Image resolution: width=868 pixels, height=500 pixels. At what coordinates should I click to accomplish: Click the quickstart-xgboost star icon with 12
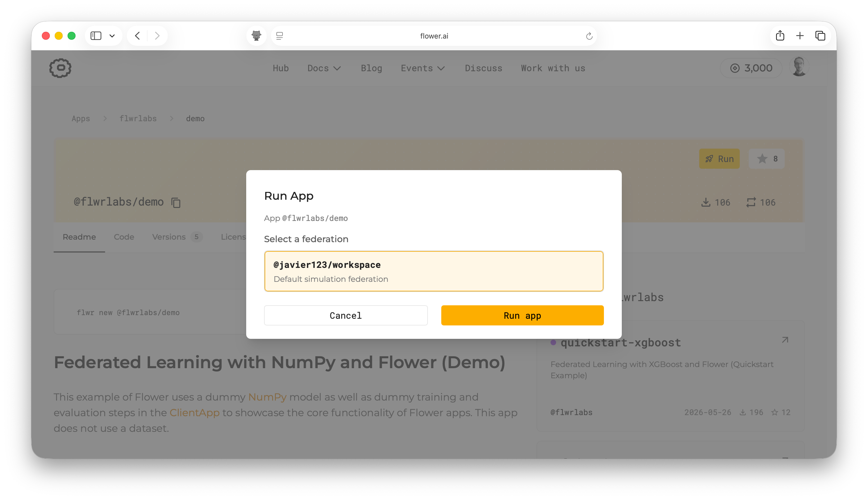(x=775, y=413)
